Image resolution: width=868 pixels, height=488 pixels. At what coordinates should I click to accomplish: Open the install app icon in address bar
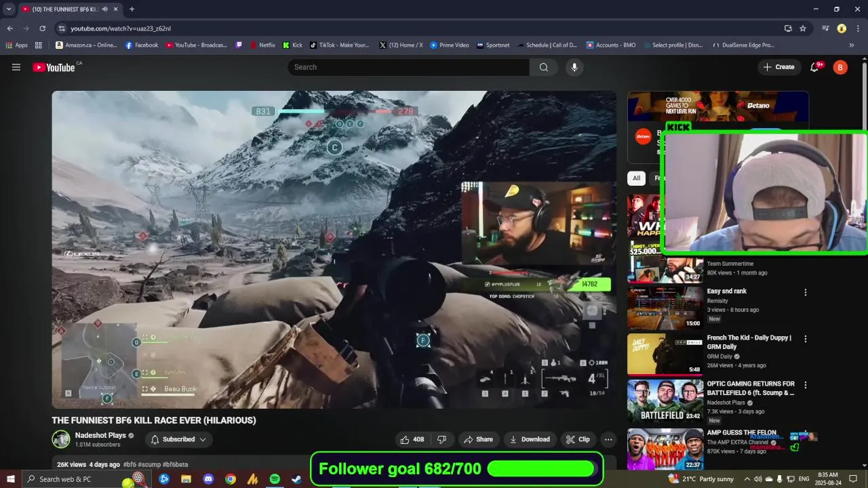point(788,28)
